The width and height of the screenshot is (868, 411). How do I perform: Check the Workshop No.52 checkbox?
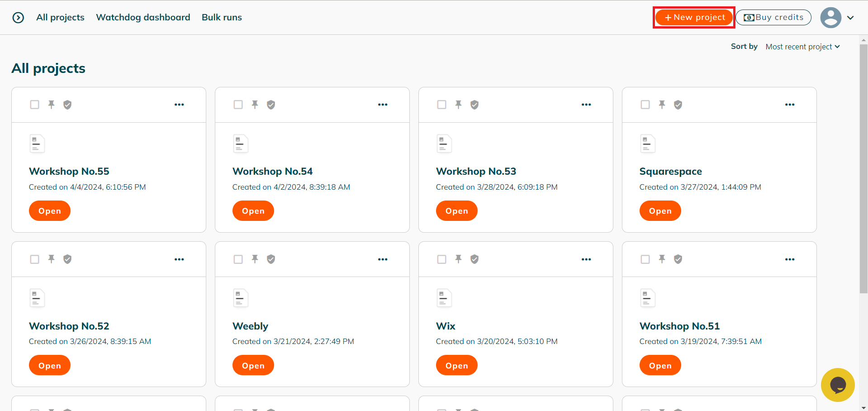coord(35,259)
